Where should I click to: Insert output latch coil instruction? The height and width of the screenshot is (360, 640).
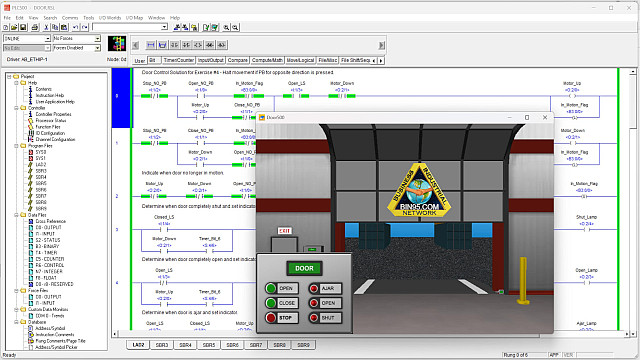click(x=210, y=45)
